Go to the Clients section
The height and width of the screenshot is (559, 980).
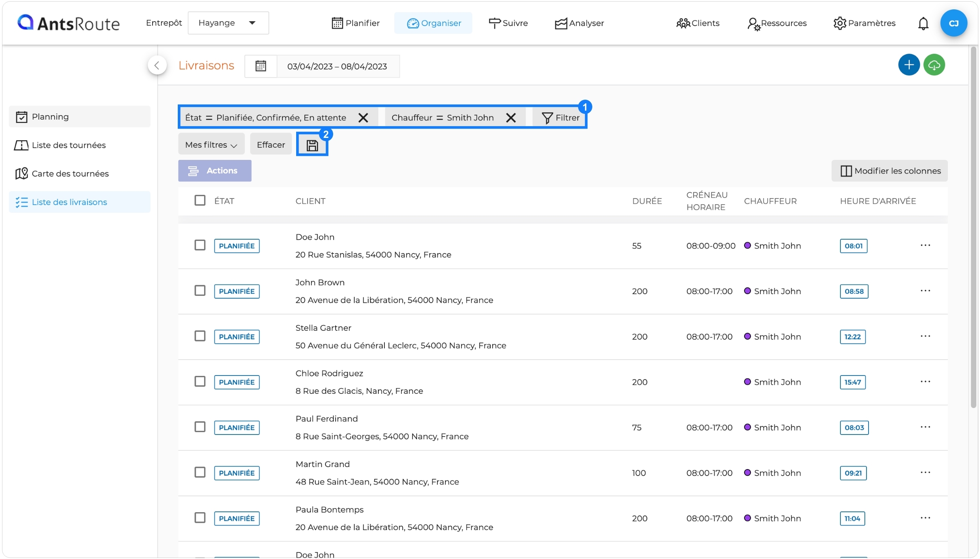tap(698, 23)
